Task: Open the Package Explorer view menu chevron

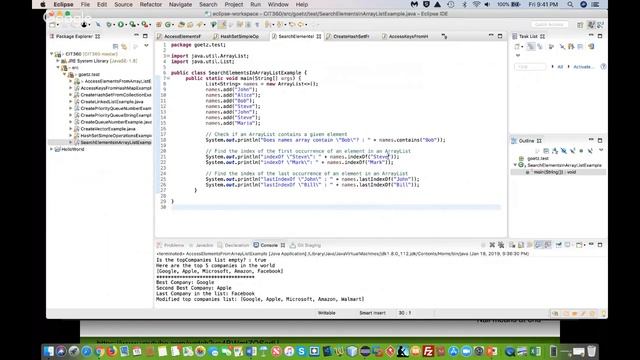Action: [146, 46]
